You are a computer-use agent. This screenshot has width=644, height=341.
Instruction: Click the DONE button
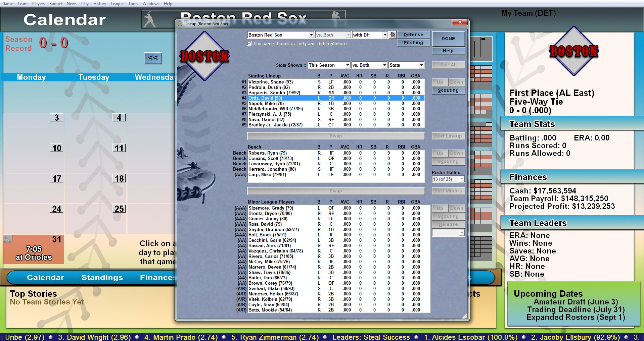(x=448, y=38)
